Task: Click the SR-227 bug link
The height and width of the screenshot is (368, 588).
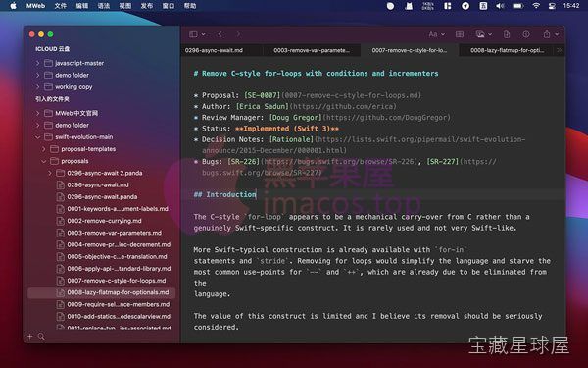Action: click(x=443, y=162)
